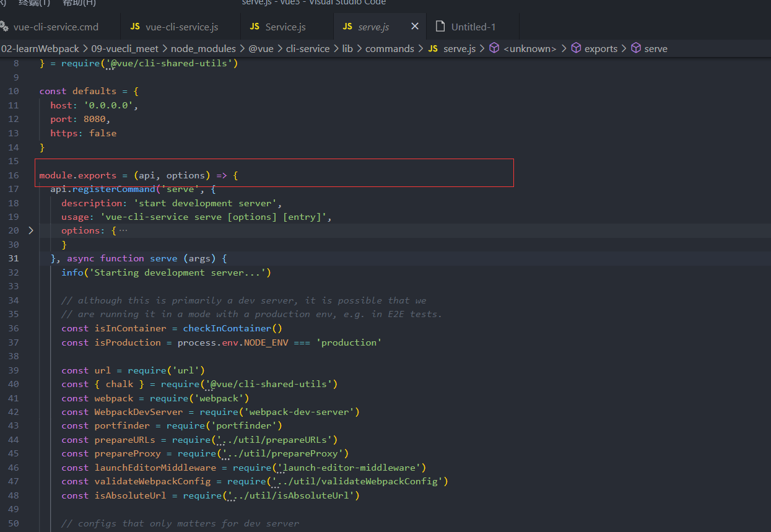This screenshot has width=771, height=532.
Task: Click the folded ellipsis after options: {
Action: 123,230
